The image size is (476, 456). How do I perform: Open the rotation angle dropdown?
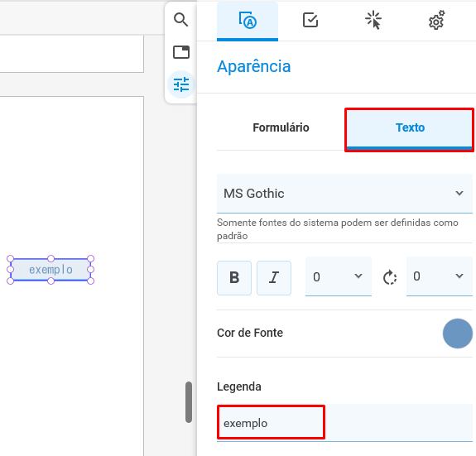coord(439,276)
